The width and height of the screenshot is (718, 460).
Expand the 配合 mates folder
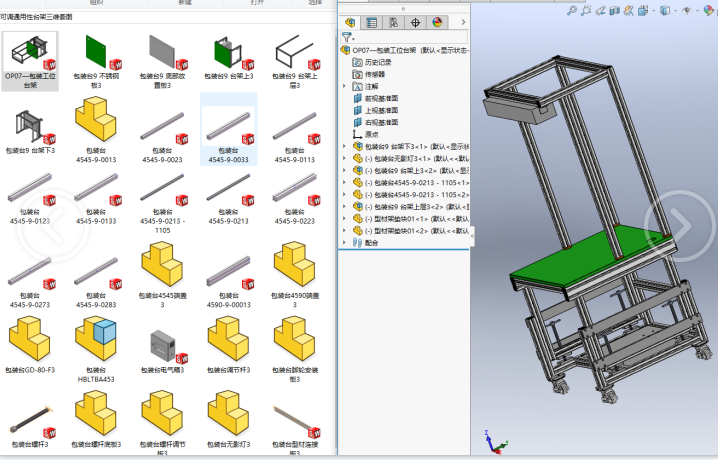pyautogui.click(x=344, y=243)
